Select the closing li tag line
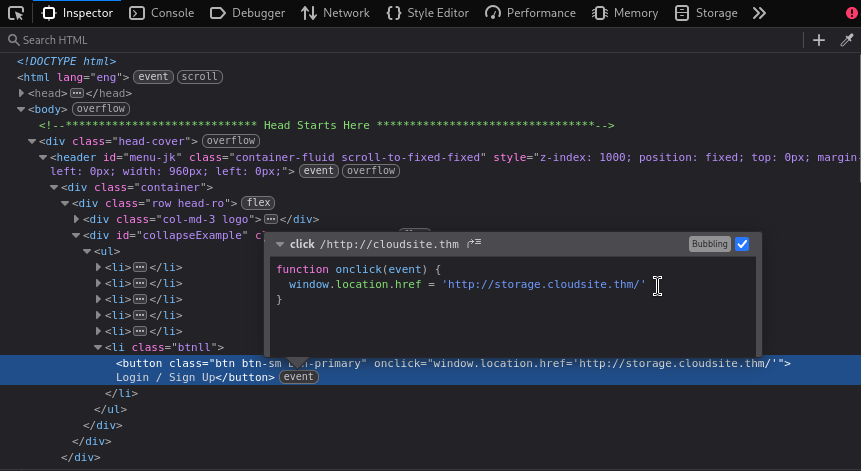The image size is (861, 471). tap(121, 393)
